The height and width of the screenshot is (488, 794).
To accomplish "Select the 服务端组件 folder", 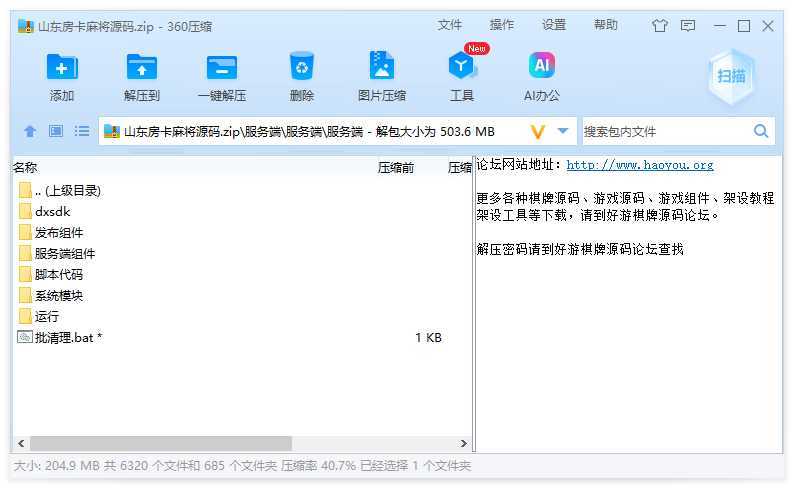I will 64,253.
